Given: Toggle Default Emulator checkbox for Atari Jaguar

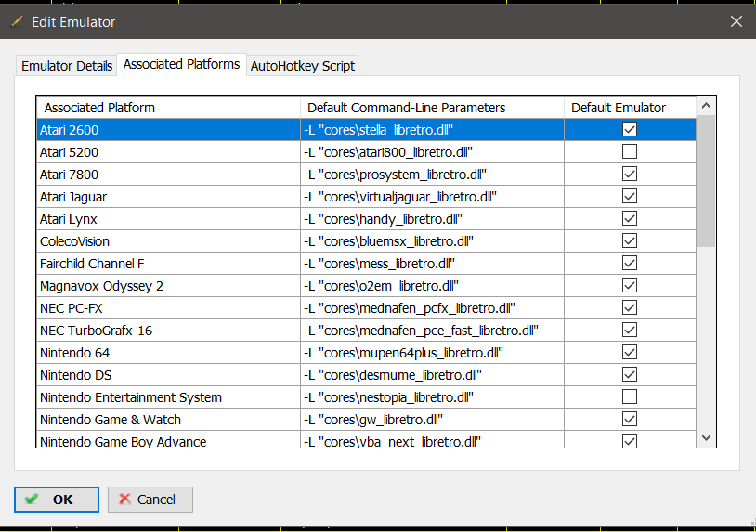Looking at the screenshot, I should tap(630, 196).
